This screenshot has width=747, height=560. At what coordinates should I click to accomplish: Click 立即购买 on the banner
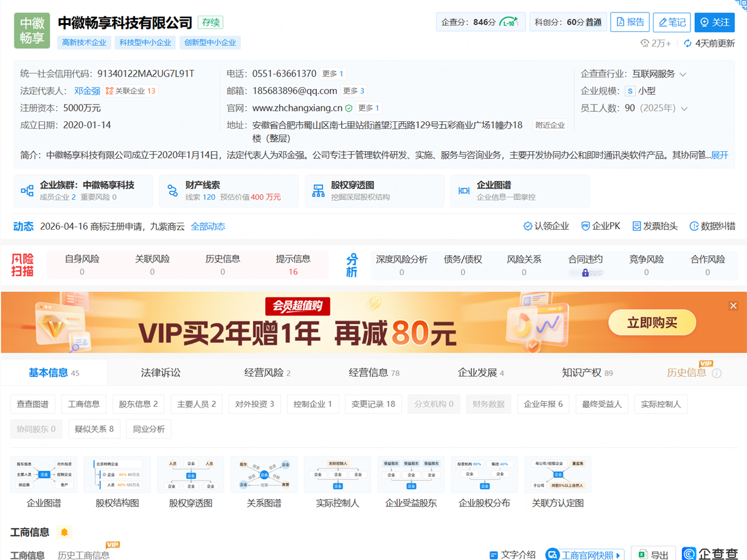click(x=652, y=322)
